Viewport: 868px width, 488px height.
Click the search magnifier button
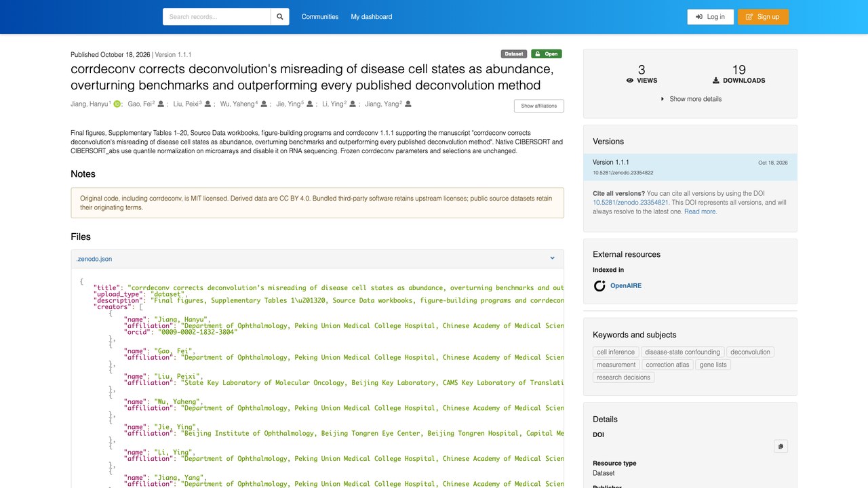click(279, 17)
